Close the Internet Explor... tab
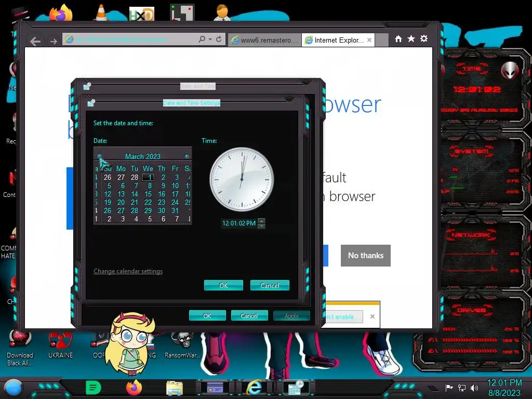The height and width of the screenshot is (399, 532). [369, 40]
